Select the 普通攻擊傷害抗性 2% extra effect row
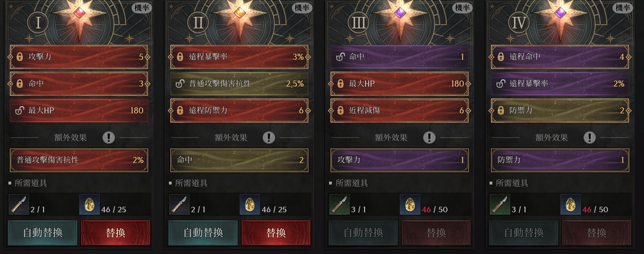Viewport: 644px width, 254px height. (79, 160)
